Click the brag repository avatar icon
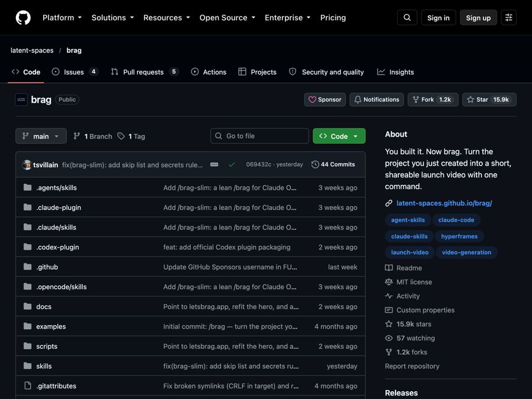532x399 pixels. pos(21,100)
